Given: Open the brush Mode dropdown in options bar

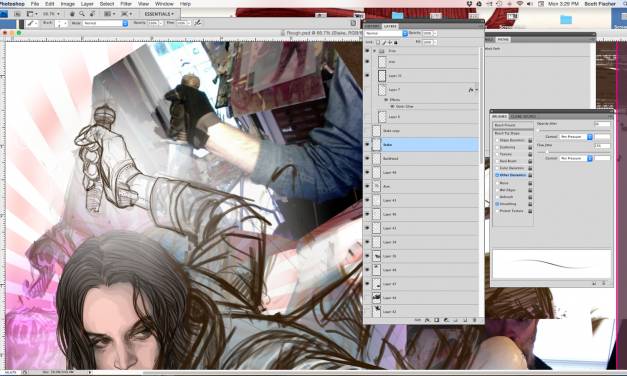Looking at the screenshot, I should click(105, 23).
